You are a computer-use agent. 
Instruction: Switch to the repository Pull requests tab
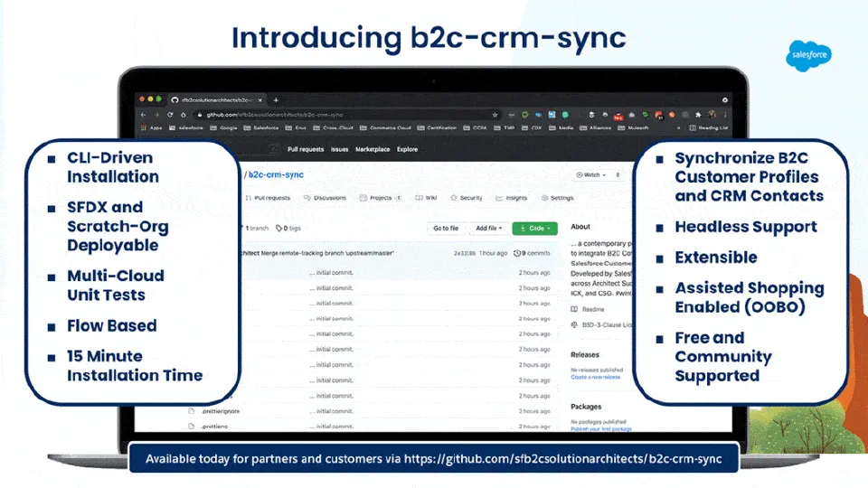tap(268, 198)
